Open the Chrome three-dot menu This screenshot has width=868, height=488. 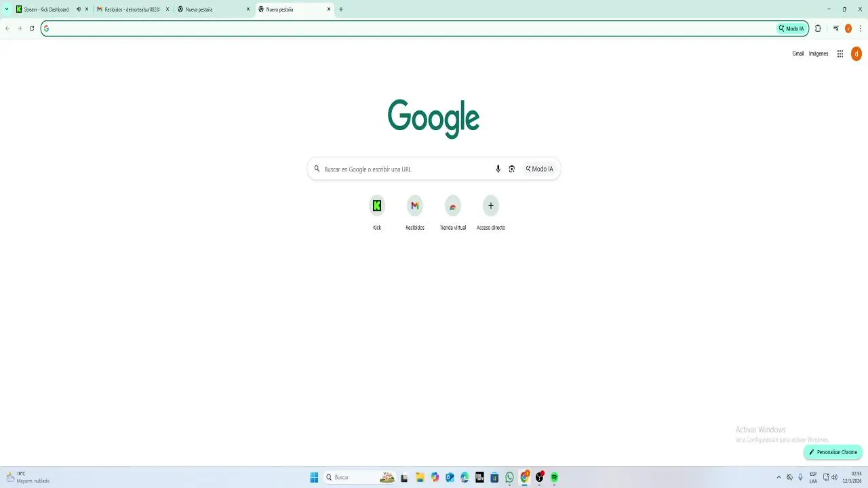(861, 28)
